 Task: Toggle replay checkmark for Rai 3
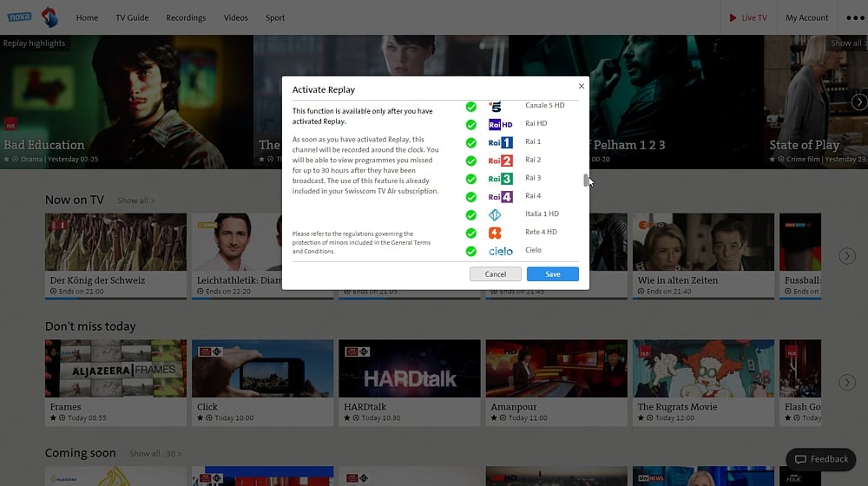click(x=471, y=179)
